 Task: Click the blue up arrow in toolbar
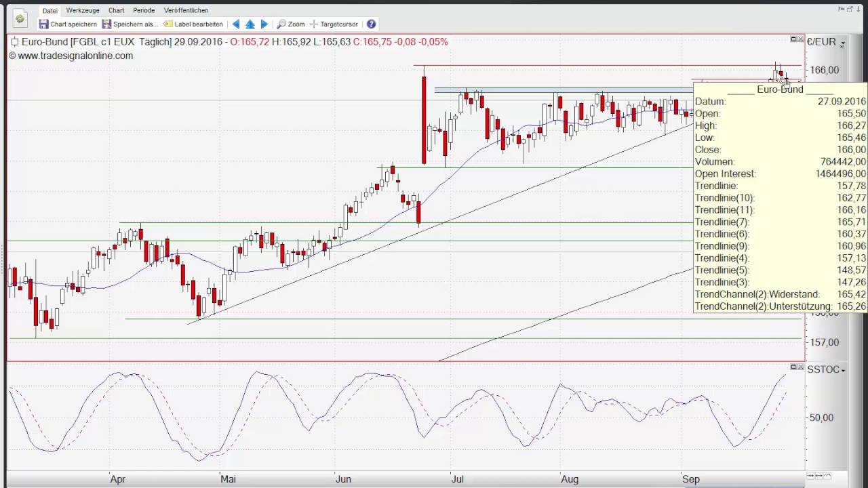(x=250, y=24)
